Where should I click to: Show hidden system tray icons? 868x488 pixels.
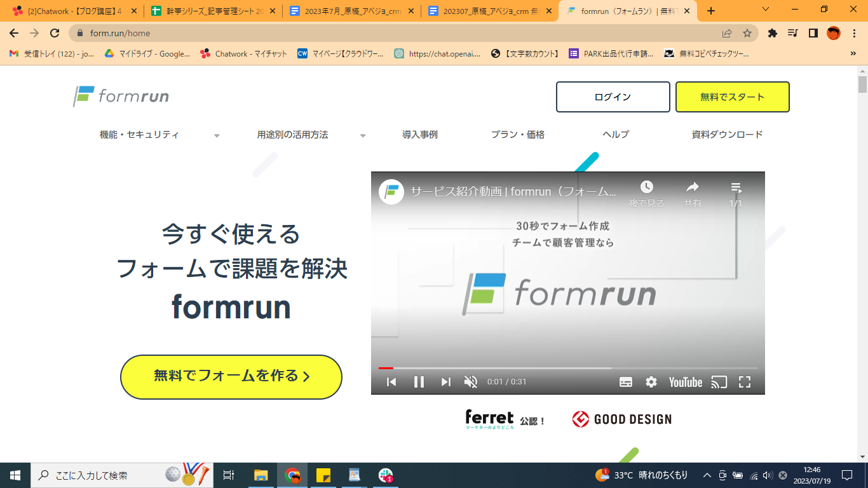click(707, 475)
